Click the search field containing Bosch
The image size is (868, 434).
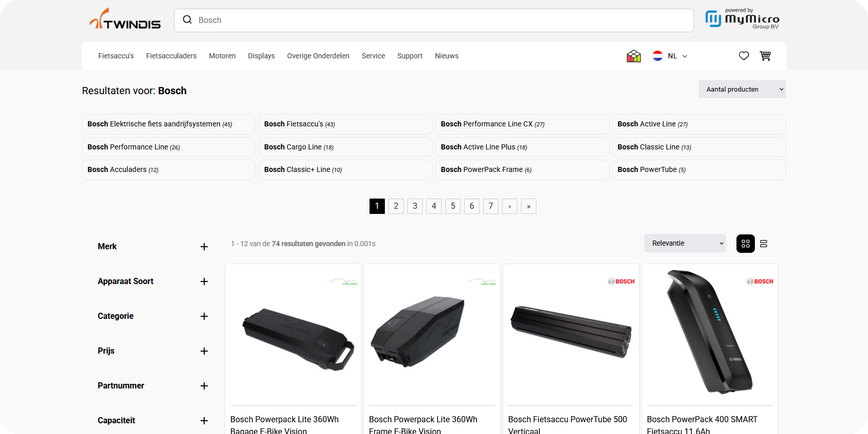[x=434, y=20]
